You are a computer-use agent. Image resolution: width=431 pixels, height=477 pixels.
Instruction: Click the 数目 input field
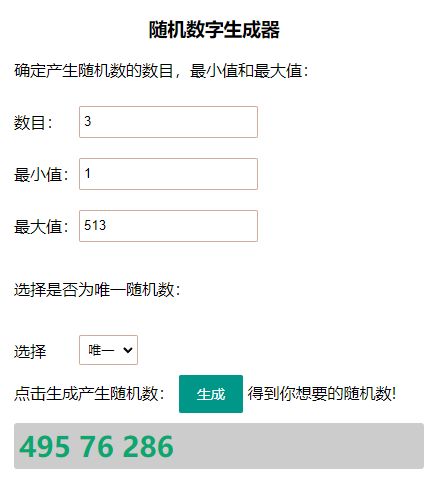[x=168, y=122]
